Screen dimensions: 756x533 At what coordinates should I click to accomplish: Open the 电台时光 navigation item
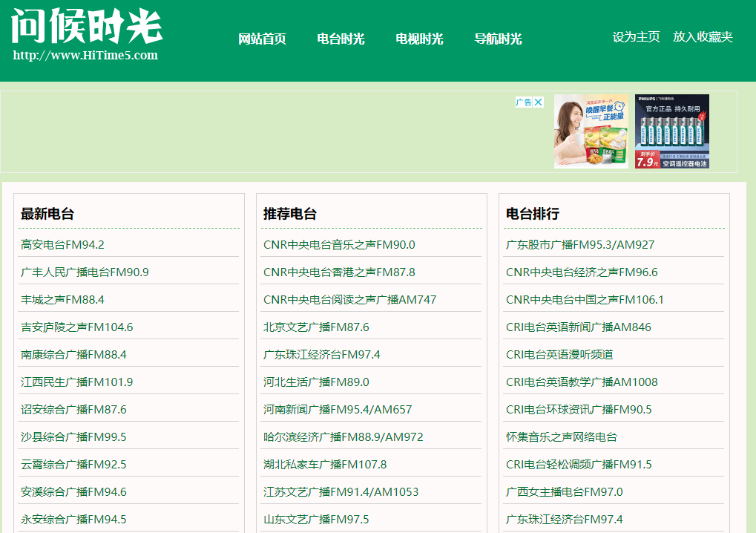coord(341,39)
